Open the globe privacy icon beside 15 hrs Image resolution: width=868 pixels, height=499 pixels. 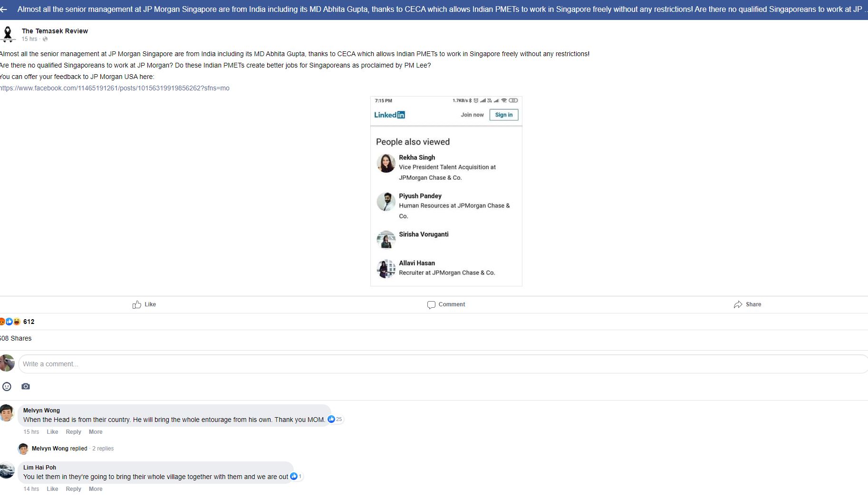click(45, 39)
